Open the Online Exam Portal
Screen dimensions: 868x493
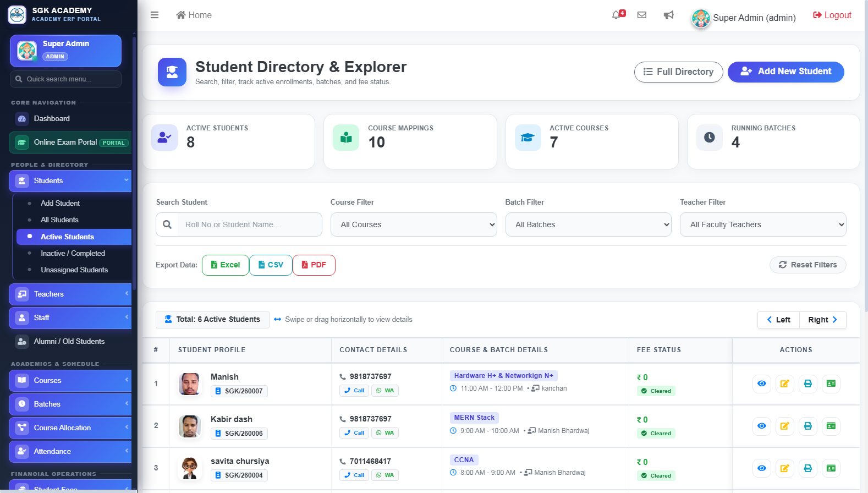pos(70,143)
